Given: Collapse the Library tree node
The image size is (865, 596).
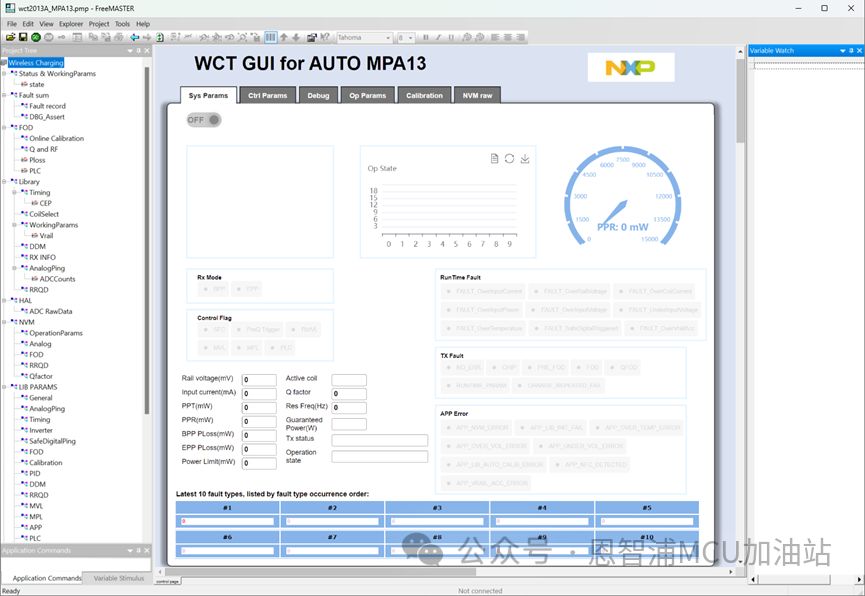Looking at the screenshot, I should click(4, 182).
